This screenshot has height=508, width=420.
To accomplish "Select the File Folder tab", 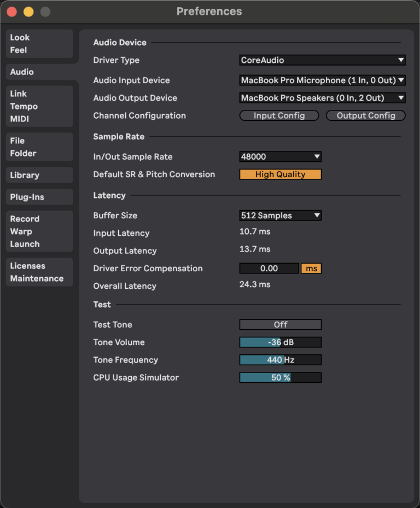I will (39, 147).
